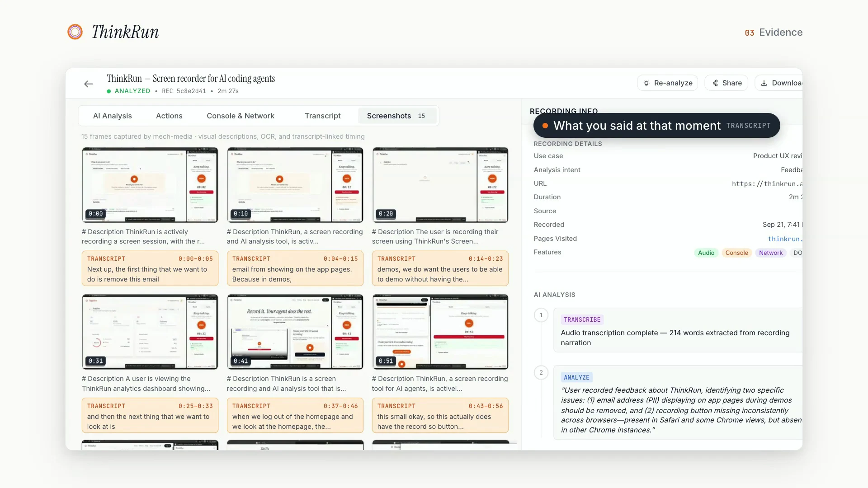Click the Network feature tag

pos(771,253)
